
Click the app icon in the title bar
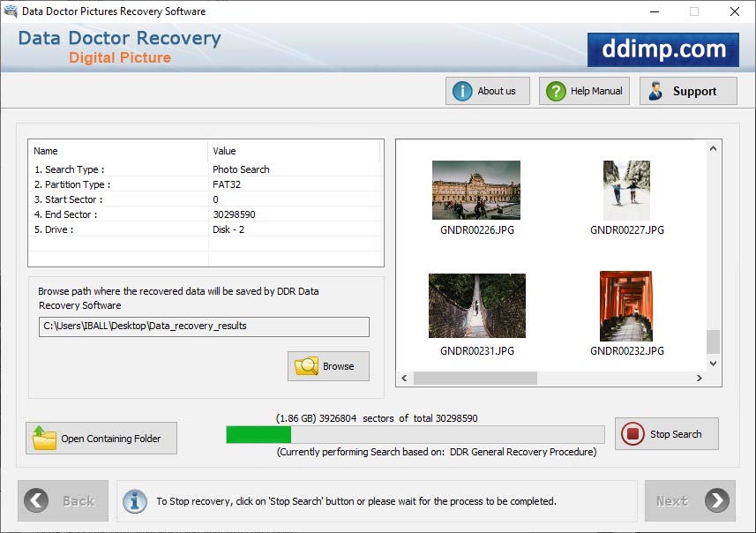(x=11, y=11)
